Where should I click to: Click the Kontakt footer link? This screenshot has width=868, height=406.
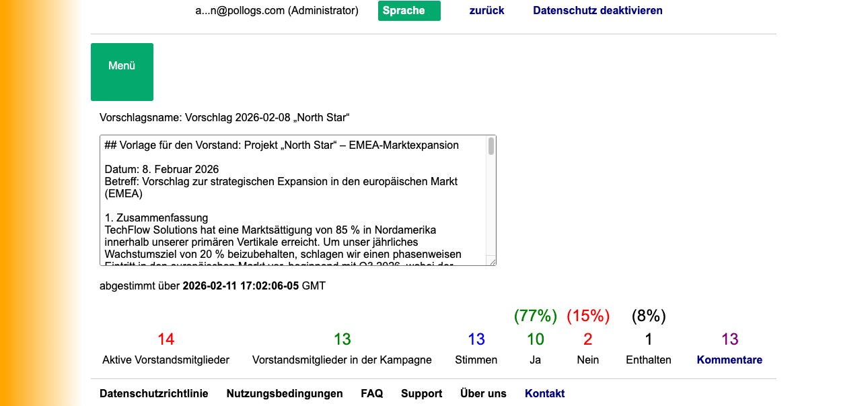544,393
